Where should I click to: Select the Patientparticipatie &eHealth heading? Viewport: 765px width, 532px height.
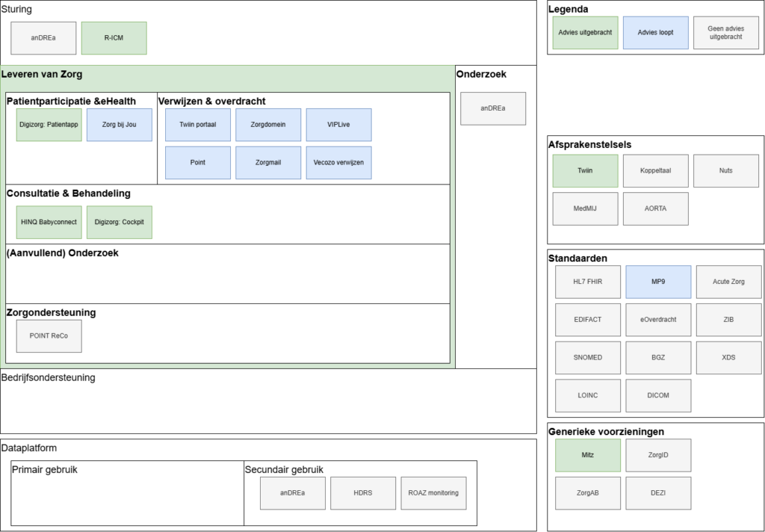point(71,101)
